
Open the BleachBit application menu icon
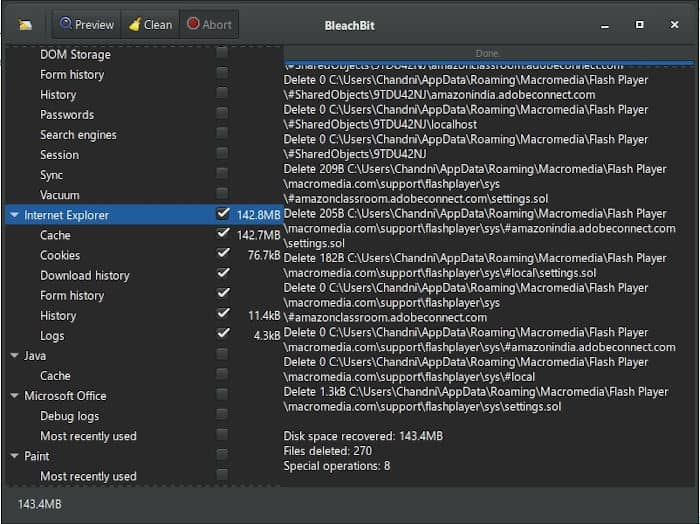(x=25, y=25)
